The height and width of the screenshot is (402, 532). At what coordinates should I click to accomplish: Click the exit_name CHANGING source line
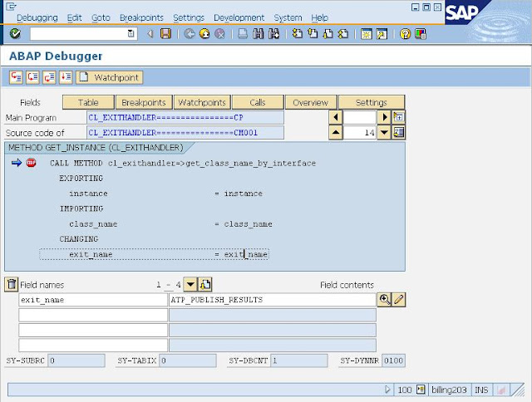click(x=154, y=254)
